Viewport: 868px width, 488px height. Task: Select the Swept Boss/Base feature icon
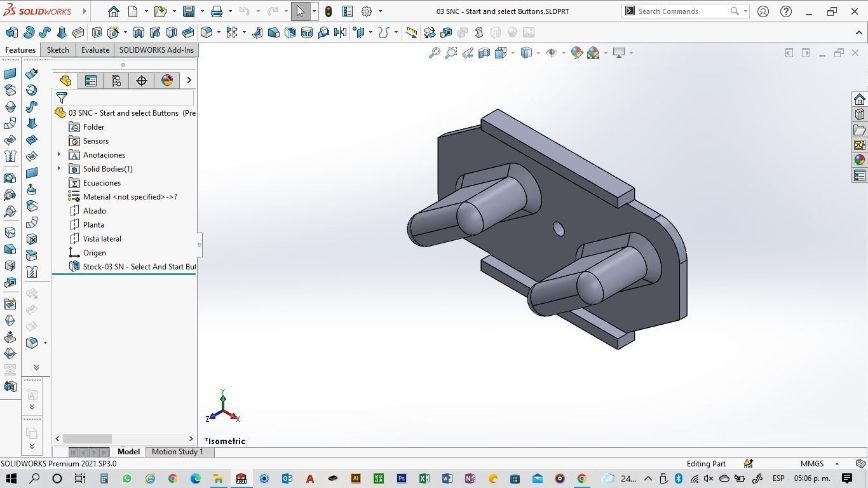[45, 32]
